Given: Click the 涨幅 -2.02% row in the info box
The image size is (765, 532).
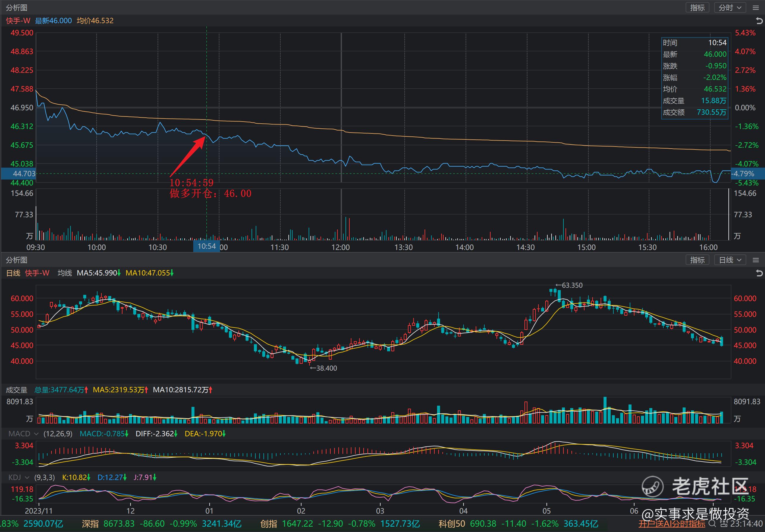Looking at the screenshot, I should [694, 78].
